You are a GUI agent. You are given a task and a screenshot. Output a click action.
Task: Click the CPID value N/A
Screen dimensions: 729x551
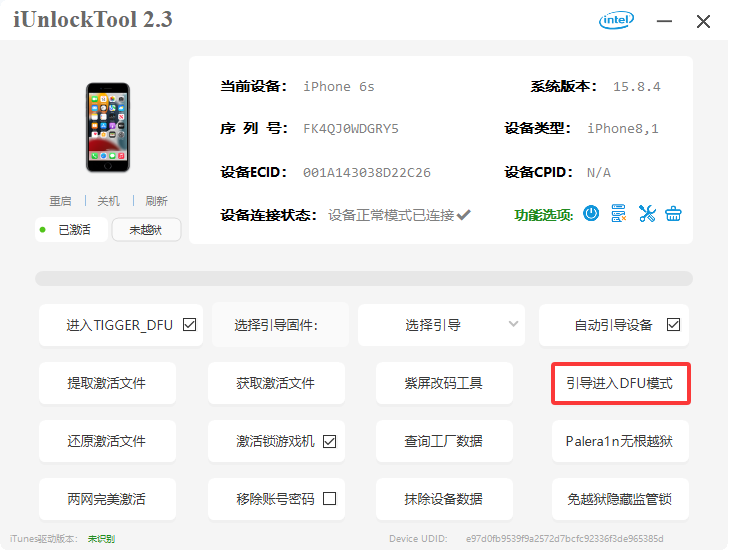[599, 173]
